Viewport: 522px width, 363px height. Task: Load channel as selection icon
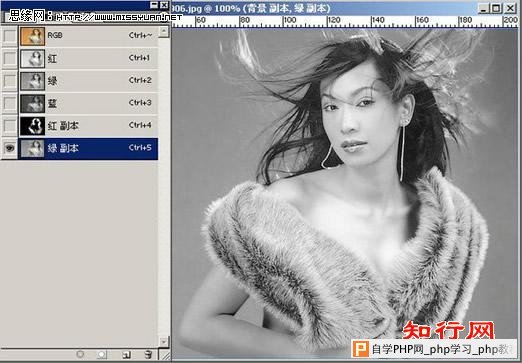[x=80, y=354]
